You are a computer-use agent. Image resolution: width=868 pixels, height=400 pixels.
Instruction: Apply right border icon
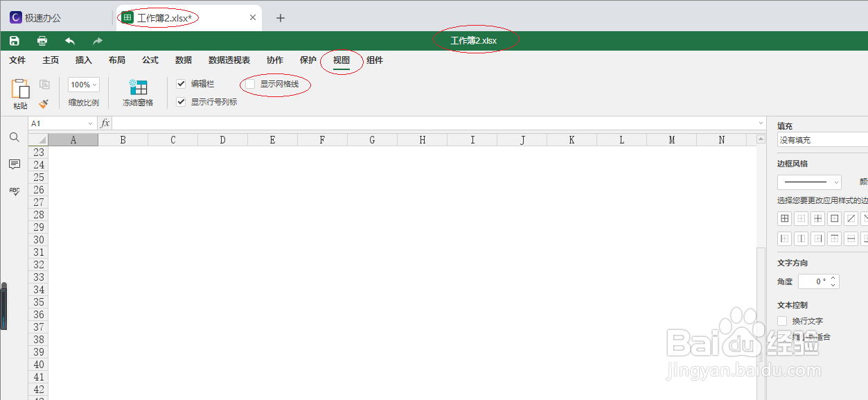pyautogui.click(x=818, y=238)
